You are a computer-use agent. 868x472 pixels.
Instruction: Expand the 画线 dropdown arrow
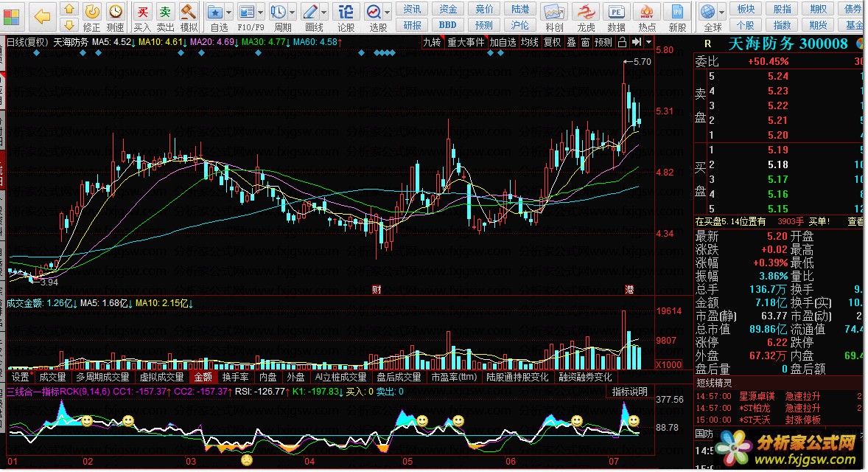[323, 13]
